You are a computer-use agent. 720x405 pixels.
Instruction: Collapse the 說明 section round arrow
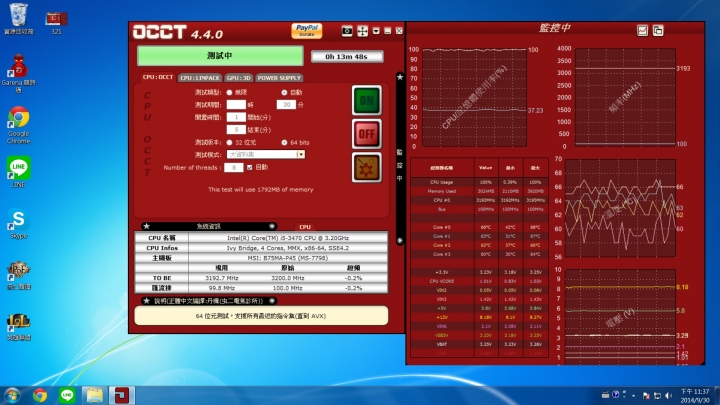coord(272,301)
